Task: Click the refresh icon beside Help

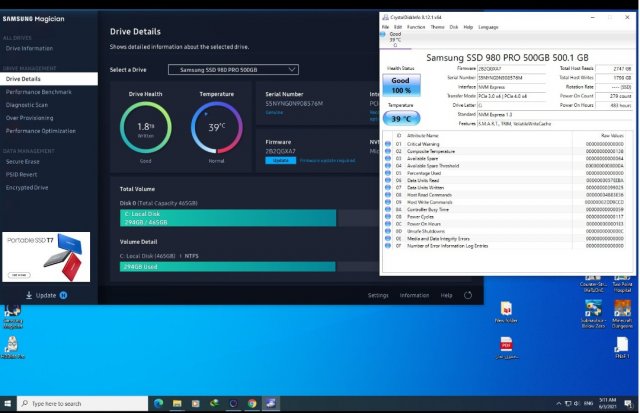Action: (x=468, y=296)
